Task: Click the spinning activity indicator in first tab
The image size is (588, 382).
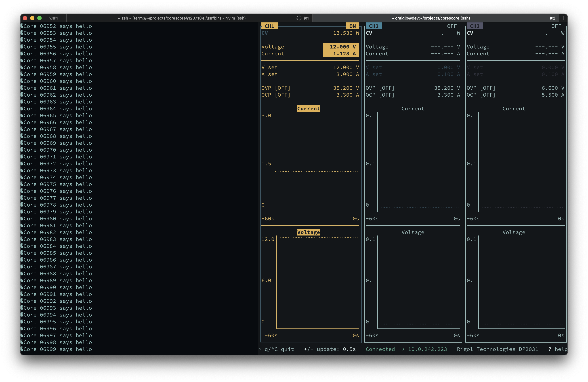Action: click(299, 18)
